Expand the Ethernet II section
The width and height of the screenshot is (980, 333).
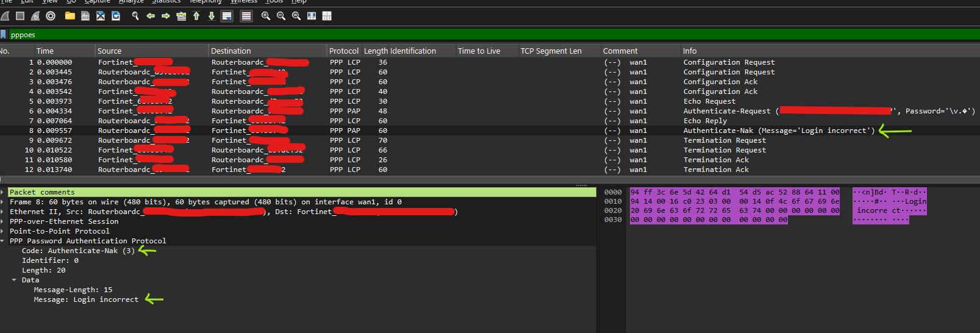tap(3, 212)
